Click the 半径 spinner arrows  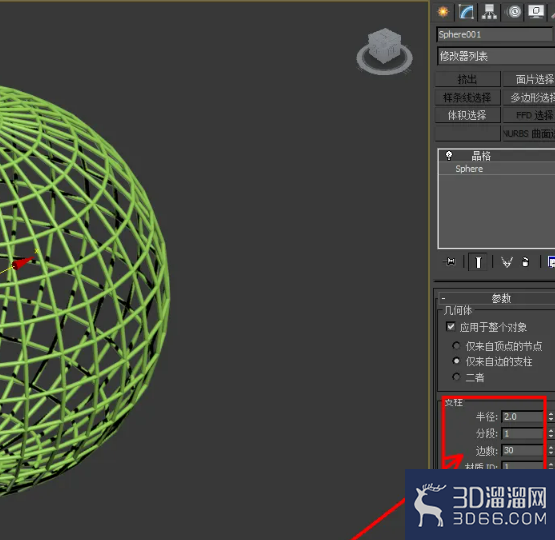coord(551,417)
